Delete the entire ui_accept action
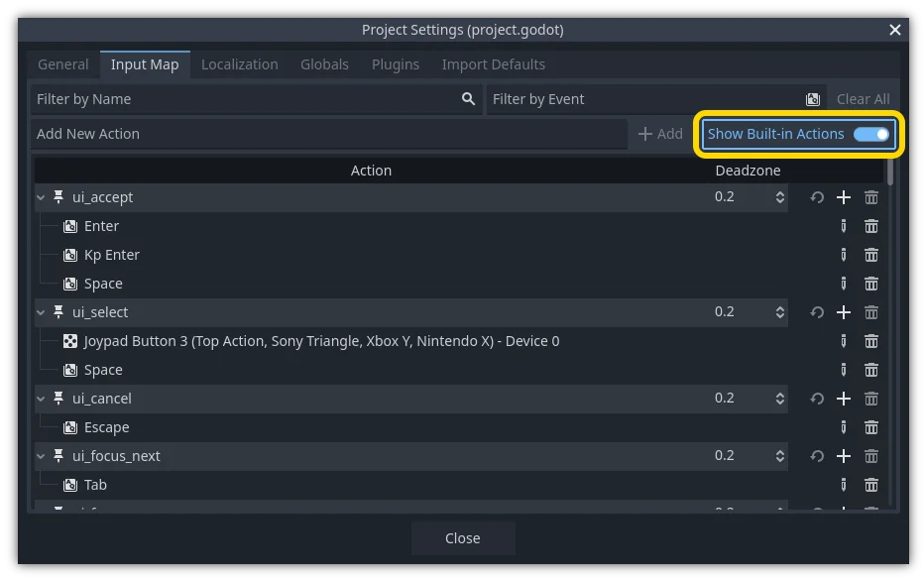 pyautogui.click(x=871, y=197)
